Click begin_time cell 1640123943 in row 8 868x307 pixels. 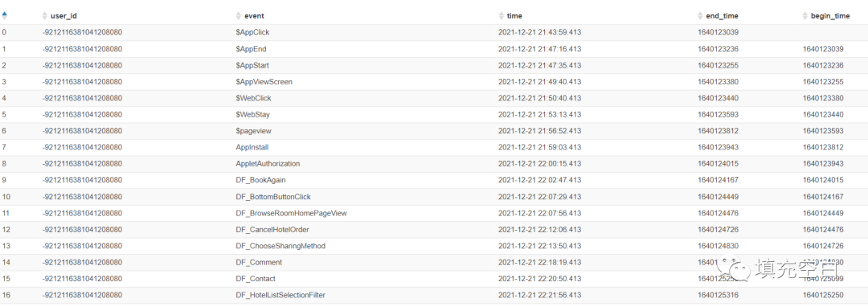(x=823, y=164)
